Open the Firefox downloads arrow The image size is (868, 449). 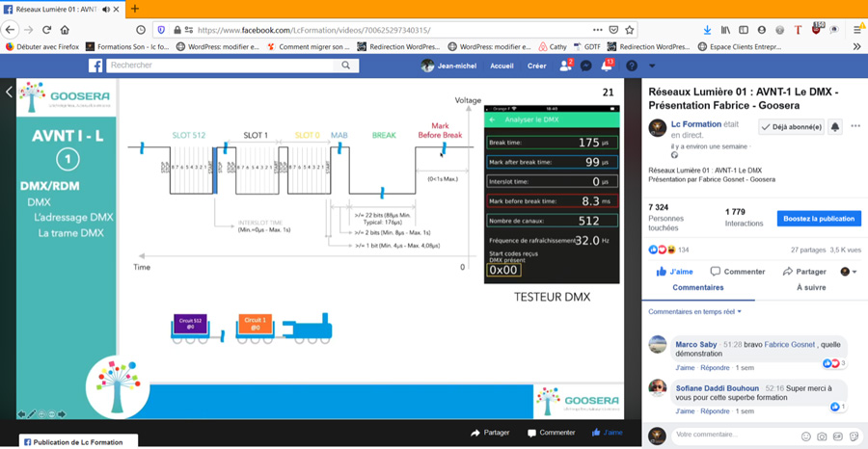pos(707,30)
